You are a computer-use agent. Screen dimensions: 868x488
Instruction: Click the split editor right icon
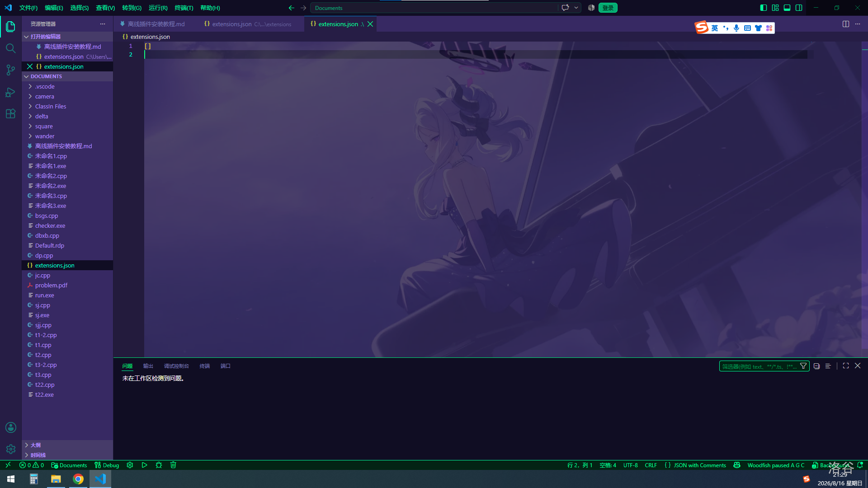846,24
